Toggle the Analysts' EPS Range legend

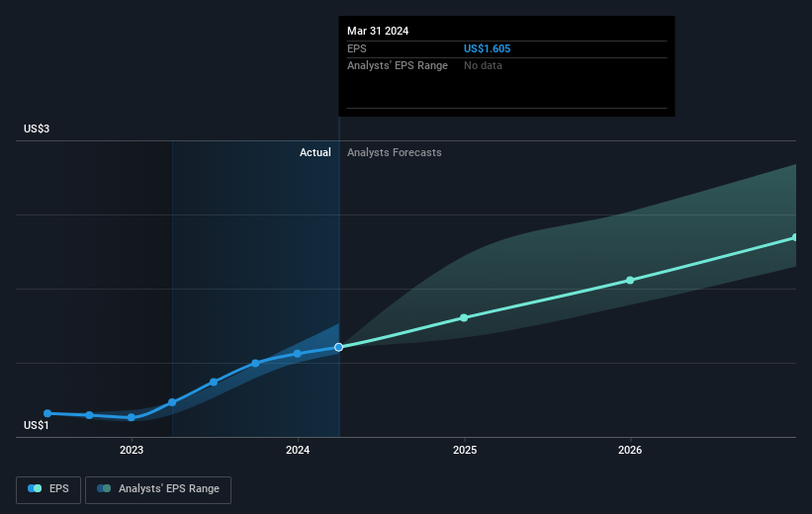tap(158, 489)
